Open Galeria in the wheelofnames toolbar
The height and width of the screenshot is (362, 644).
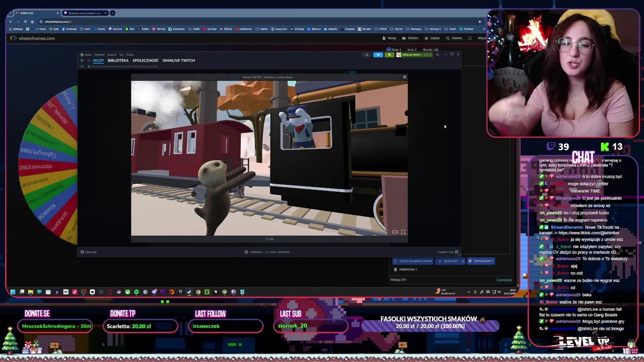454,38
